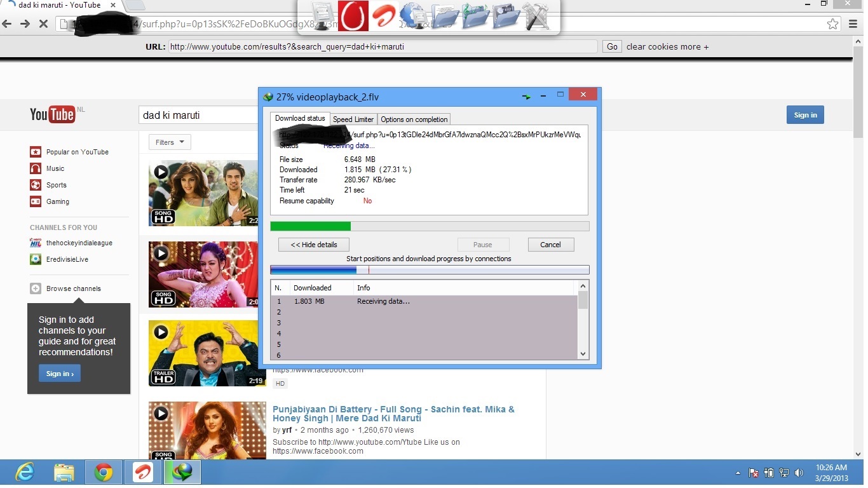868x488 pixels.
Task: Open the Airtel app on the taskbar
Action: (x=143, y=472)
